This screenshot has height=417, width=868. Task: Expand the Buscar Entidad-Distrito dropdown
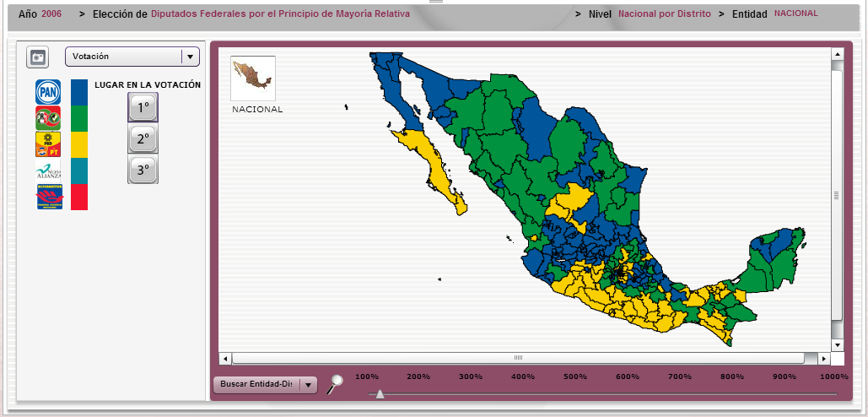265,385
